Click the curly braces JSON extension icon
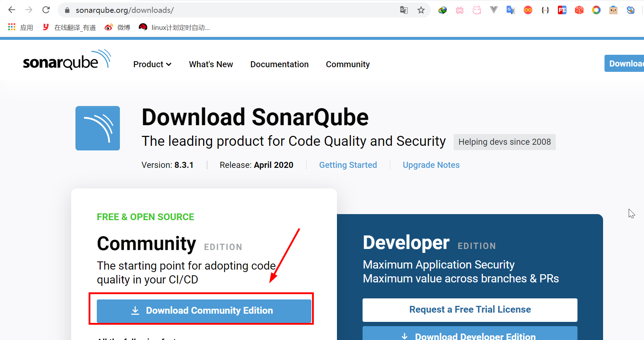This screenshot has height=340, width=644. coord(545,10)
